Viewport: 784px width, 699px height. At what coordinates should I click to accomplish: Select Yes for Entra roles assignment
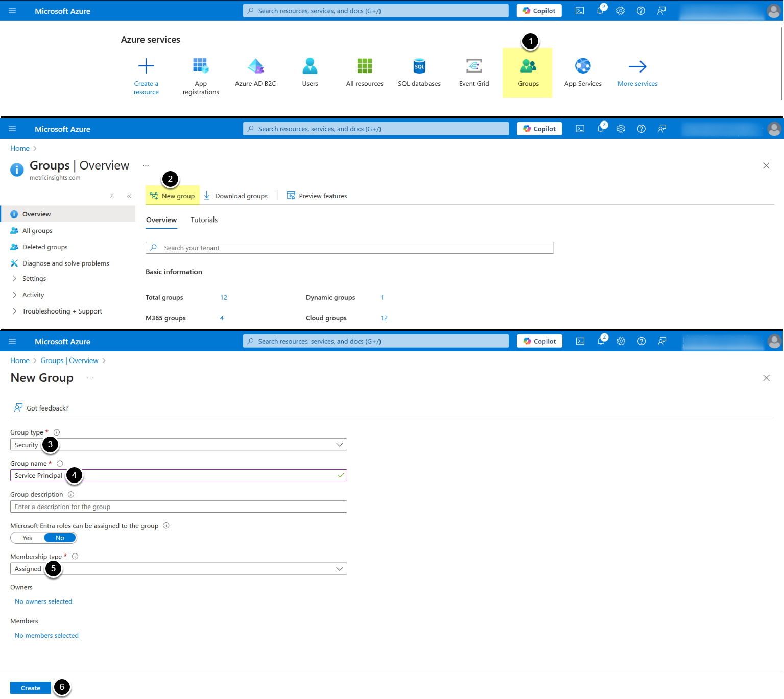[28, 538]
